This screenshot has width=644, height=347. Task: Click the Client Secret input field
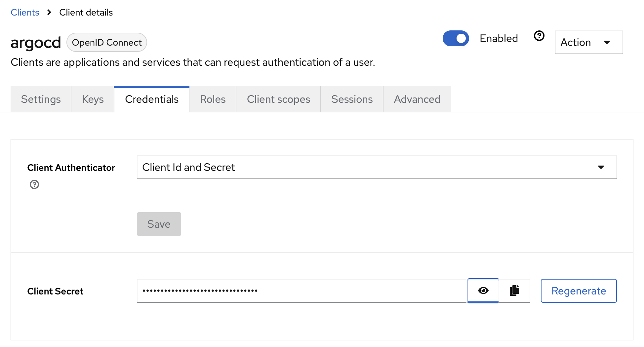click(x=302, y=291)
